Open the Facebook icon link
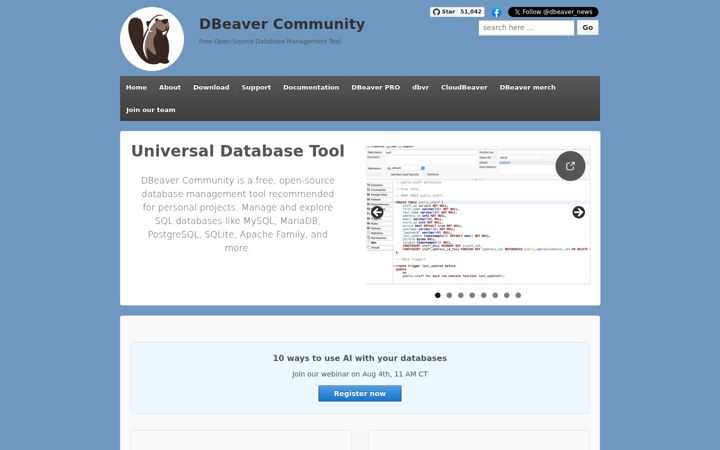Viewport: 720px width, 450px height. coord(496,12)
